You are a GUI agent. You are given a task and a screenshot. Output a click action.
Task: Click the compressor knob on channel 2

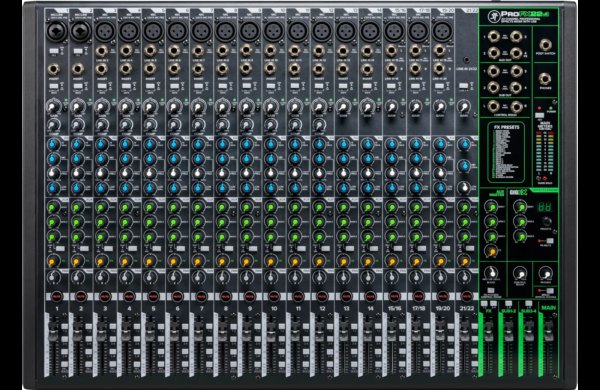tap(78, 124)
